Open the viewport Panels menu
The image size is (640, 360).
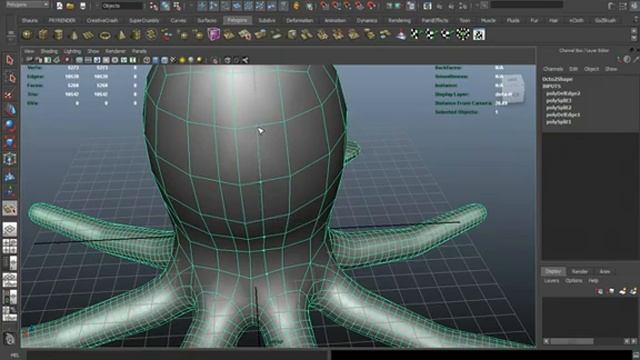pos(139,51)
